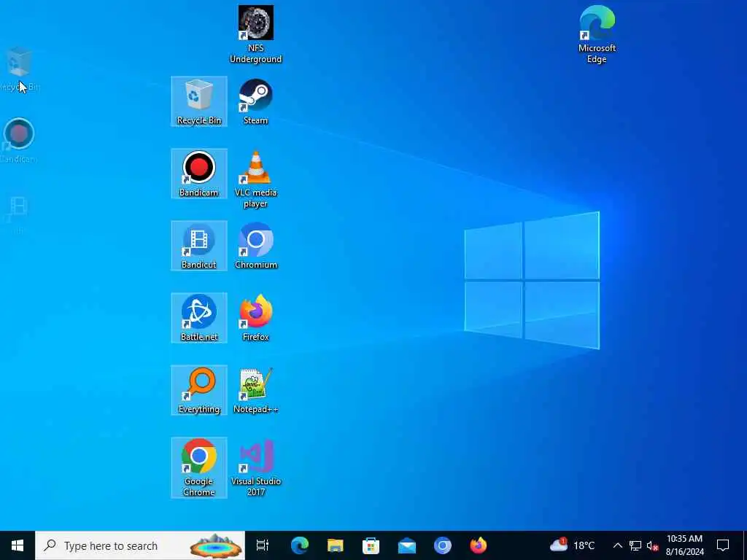Viewport: 747px width, 560px height.
Task: Open the clock showing 10:35 AM
Action: (684, 545)
